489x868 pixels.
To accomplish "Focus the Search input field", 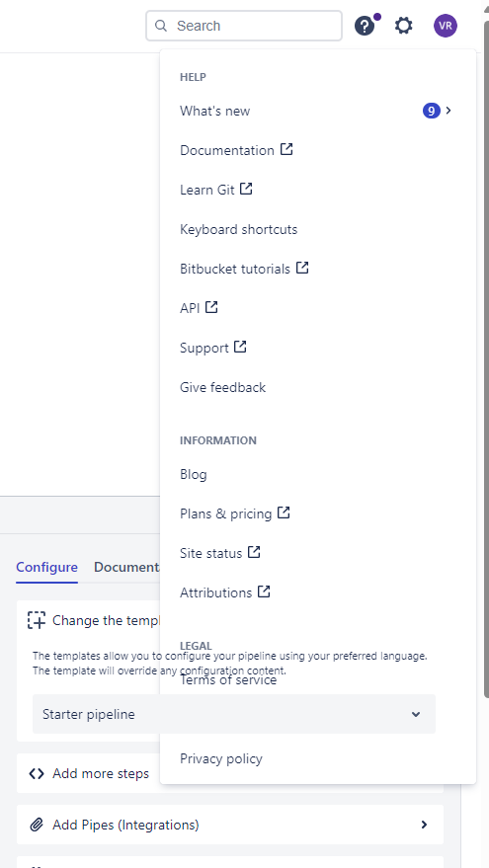I will point(244,26).
